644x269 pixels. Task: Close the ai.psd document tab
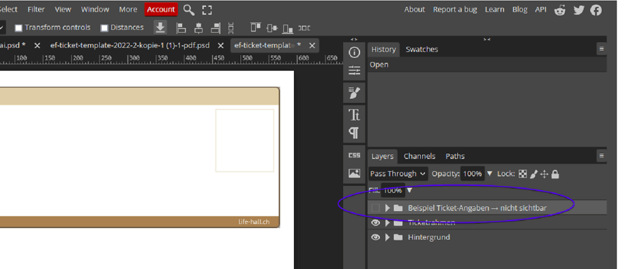coord(37,46)
